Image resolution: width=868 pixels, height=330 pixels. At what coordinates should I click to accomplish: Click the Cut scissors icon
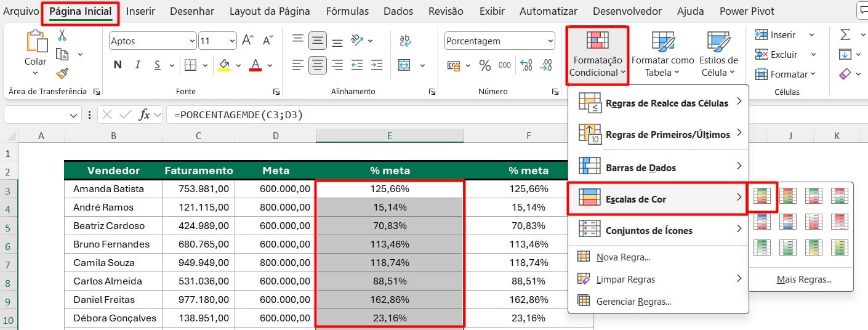(62, 35)
